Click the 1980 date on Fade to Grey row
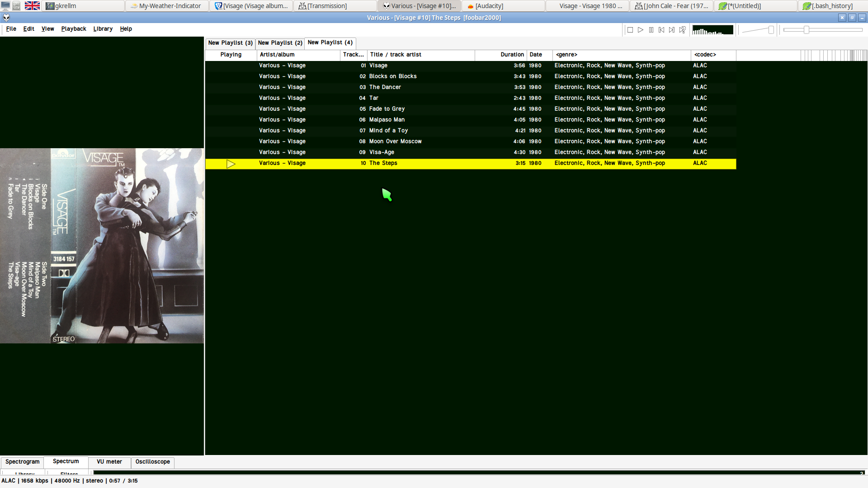 pyautogui.click(x=535, y=109)
